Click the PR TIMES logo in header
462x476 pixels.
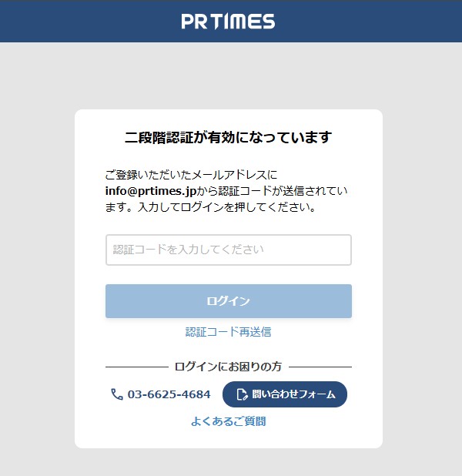(x=228, y=21)
